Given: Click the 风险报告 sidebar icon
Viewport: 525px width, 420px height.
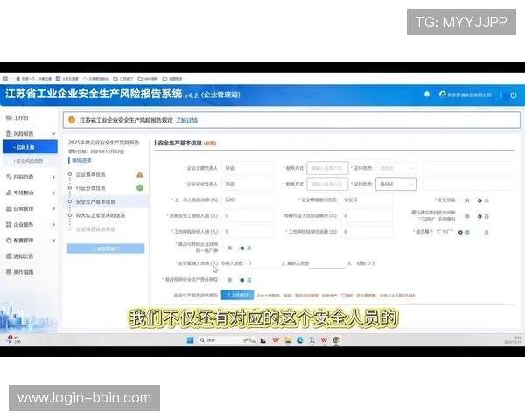Looking at the screenshot, I should 9,133.
